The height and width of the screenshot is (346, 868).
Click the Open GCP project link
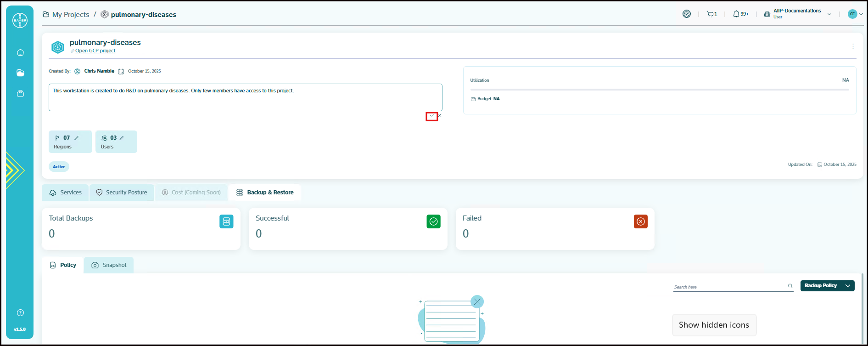coord(95,51)
